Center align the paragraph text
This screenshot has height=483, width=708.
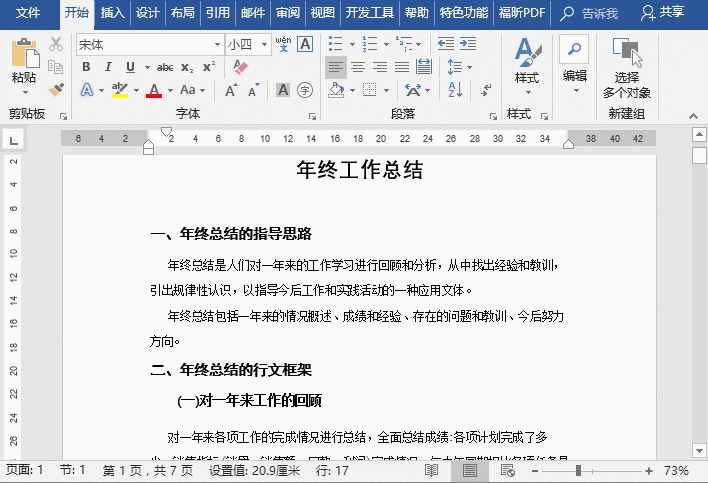[x=357, y=67]
